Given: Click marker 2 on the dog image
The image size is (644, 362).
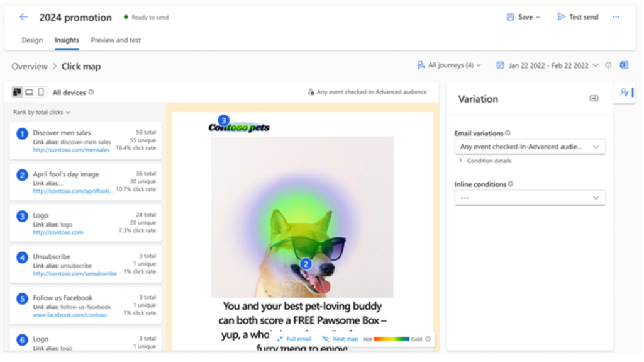Looking at the screenshot, I should coord(306,264).
